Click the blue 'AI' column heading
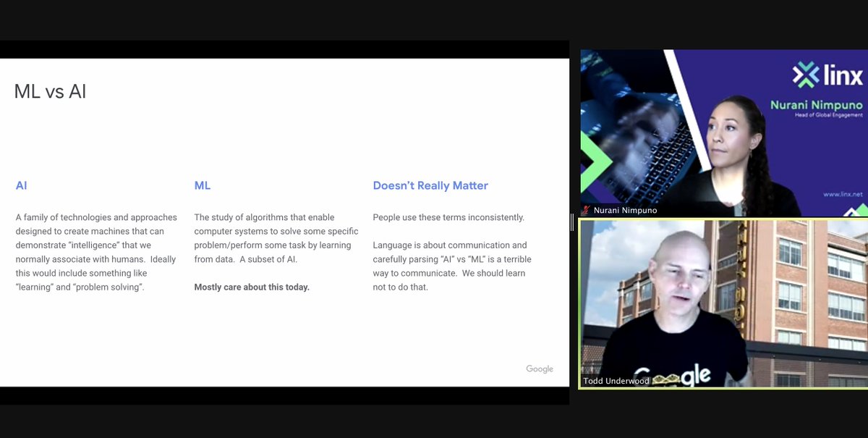The image size is (868, 438). [22, 185]
